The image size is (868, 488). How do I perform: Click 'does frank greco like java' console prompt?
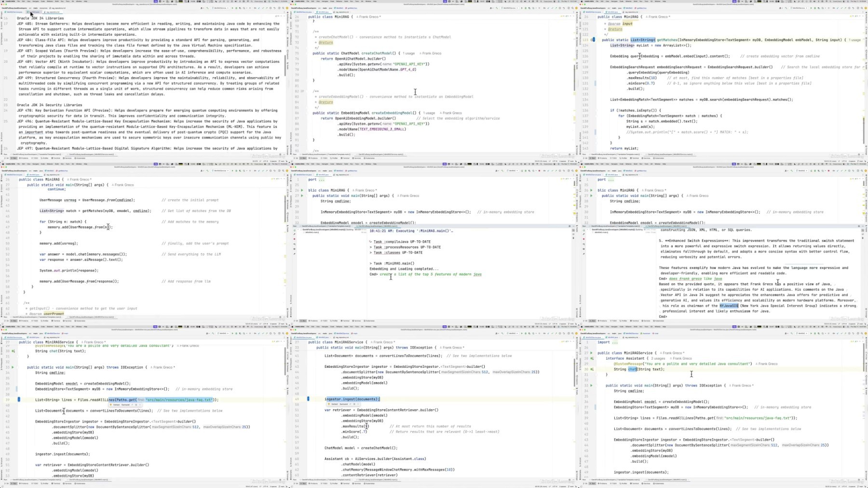[695, 279]
